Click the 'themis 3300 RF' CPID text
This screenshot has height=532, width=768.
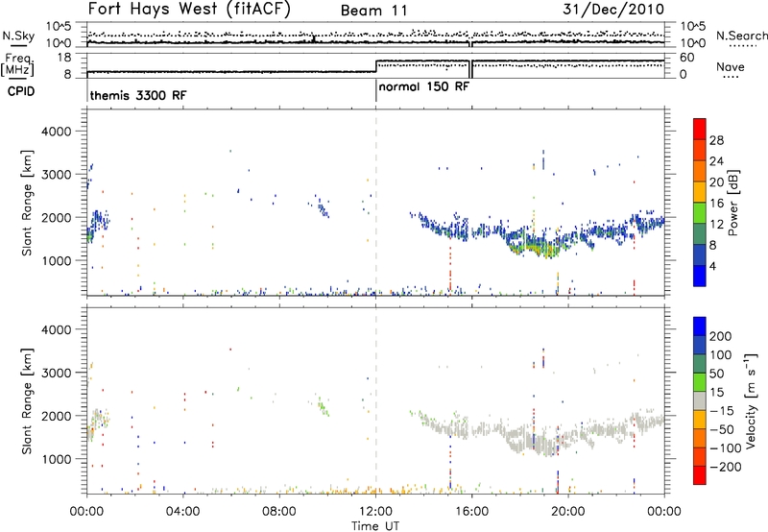[x=138, y=95]
